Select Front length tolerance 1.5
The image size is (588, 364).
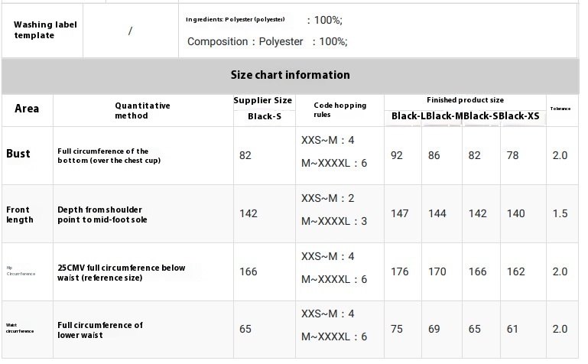pyautogui.click(x=560, y=213)
